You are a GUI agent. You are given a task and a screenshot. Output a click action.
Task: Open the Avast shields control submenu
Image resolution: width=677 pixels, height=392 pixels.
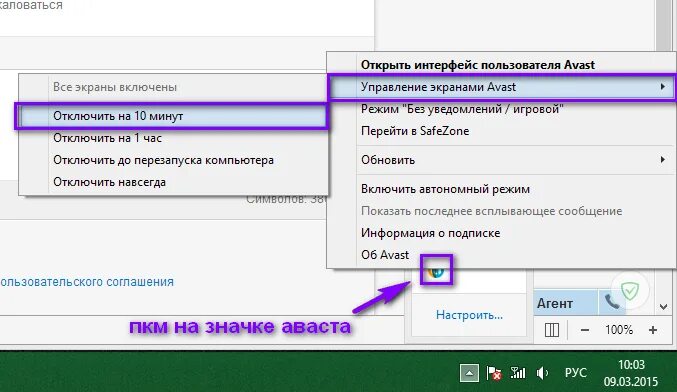tap(502, 87)
